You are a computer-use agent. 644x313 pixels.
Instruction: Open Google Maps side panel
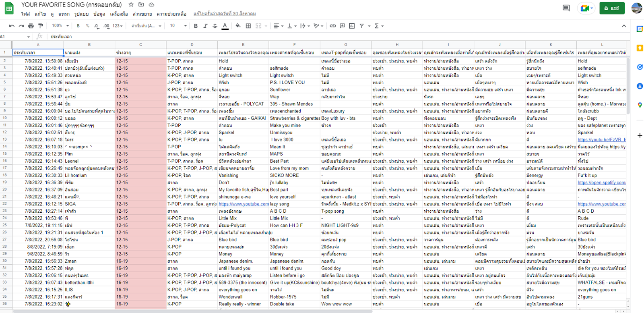tap(640, 105)
